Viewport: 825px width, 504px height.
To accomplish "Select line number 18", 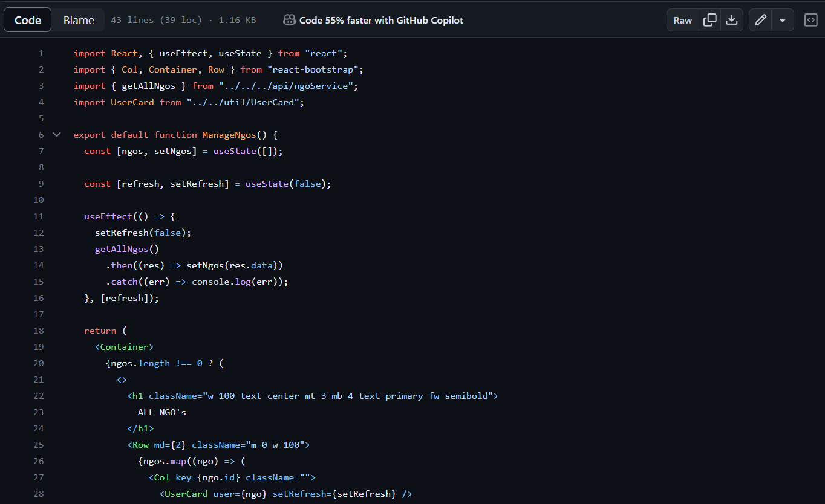I will pyautogui.click(x=39, y=331).
